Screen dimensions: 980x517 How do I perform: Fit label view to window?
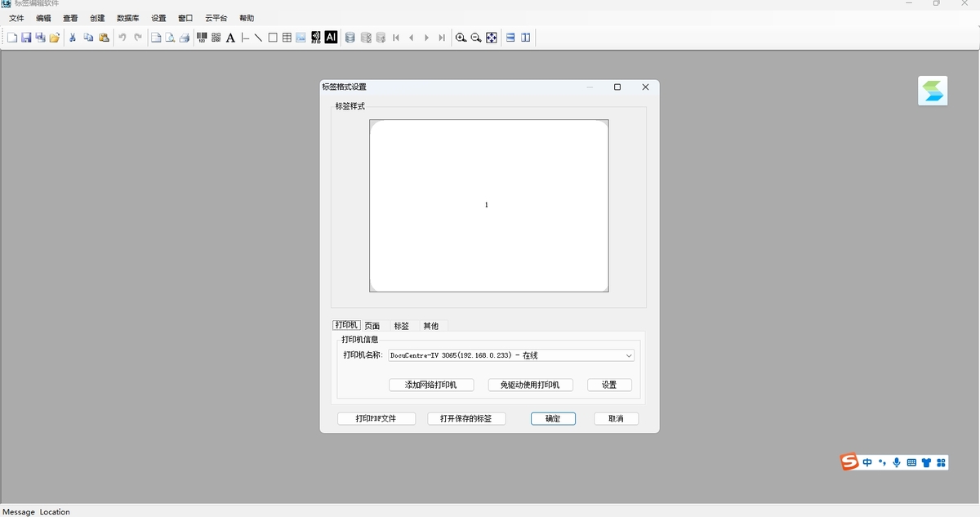[491, 37]
